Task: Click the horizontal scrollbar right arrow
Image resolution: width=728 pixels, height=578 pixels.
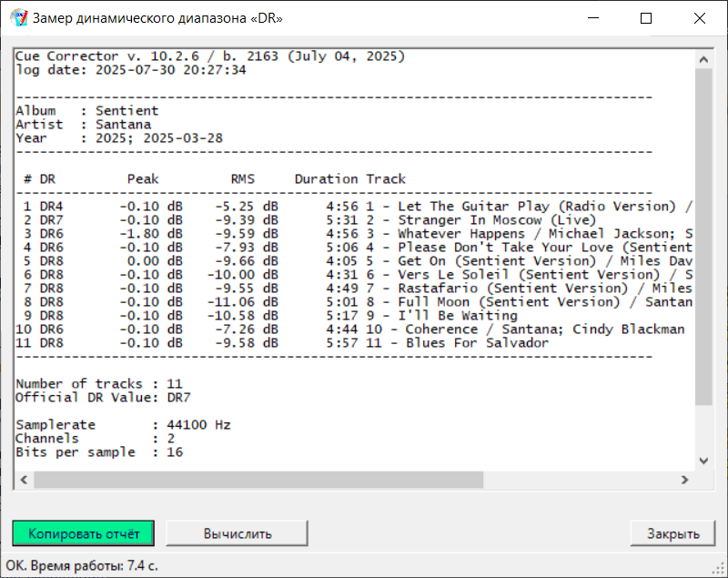Action: coord(685,480)
